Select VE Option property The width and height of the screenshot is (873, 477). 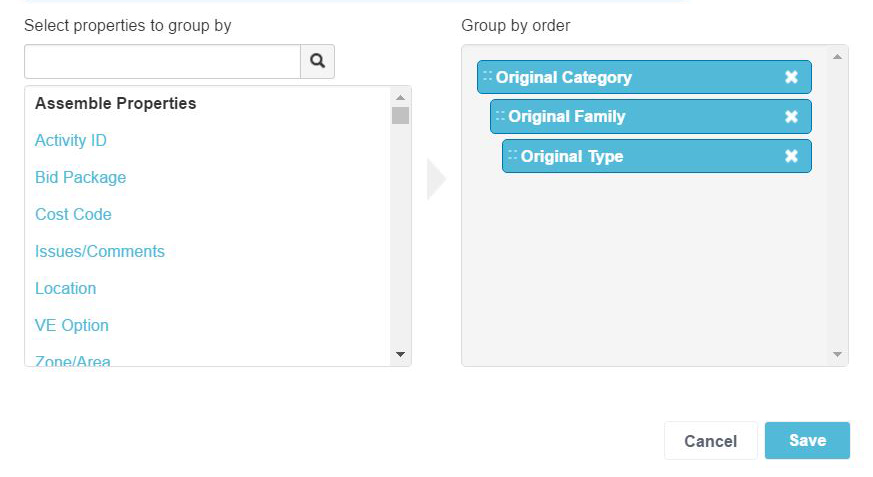(72, 325)
